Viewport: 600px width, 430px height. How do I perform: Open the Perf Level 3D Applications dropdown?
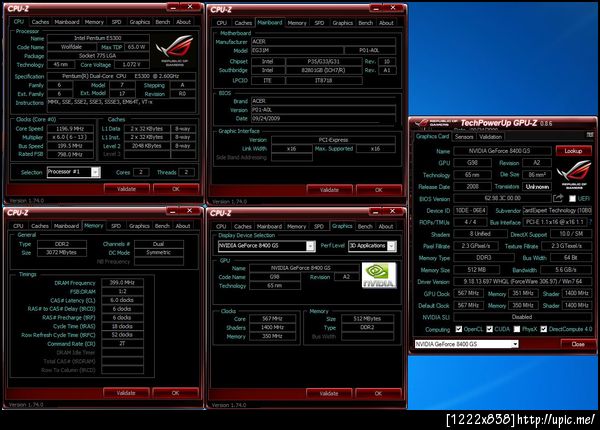[x=372, y=246]
